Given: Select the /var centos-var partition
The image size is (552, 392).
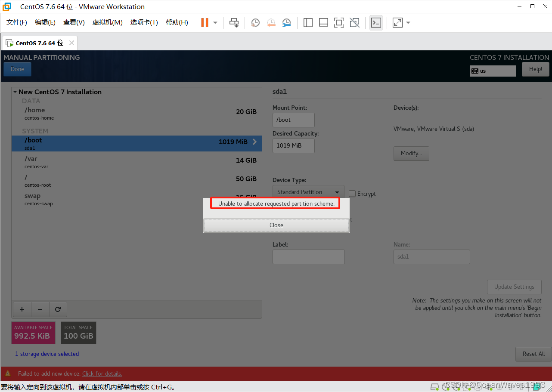Looking at the screenshot, I should (x=136, y=162).
